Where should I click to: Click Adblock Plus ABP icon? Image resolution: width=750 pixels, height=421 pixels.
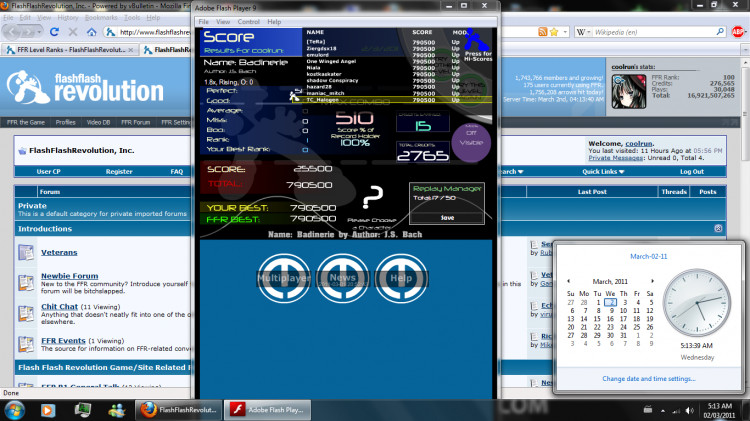click(738, 32)
